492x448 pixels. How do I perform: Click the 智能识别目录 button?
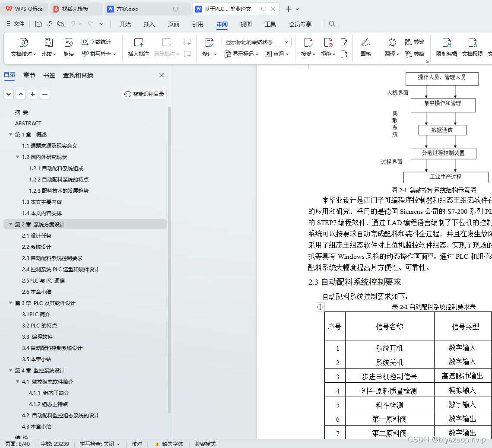(144, 94)
